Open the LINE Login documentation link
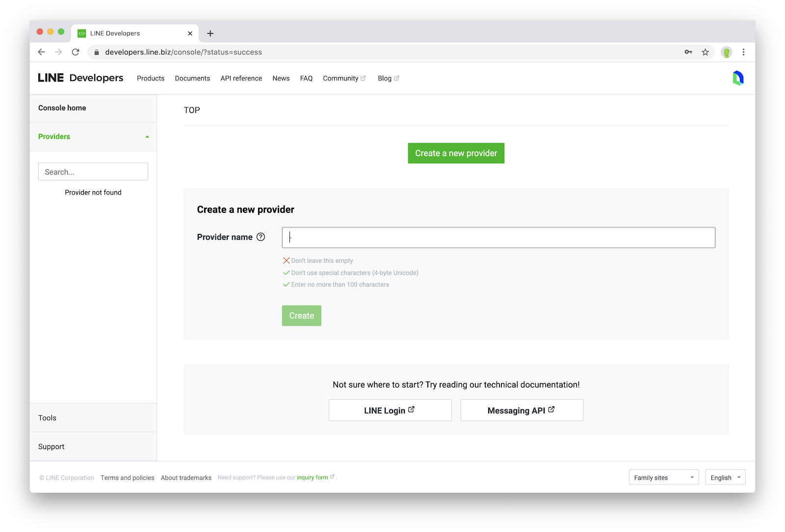The width and height of the screenshot is (785, 532). [390, 410]
